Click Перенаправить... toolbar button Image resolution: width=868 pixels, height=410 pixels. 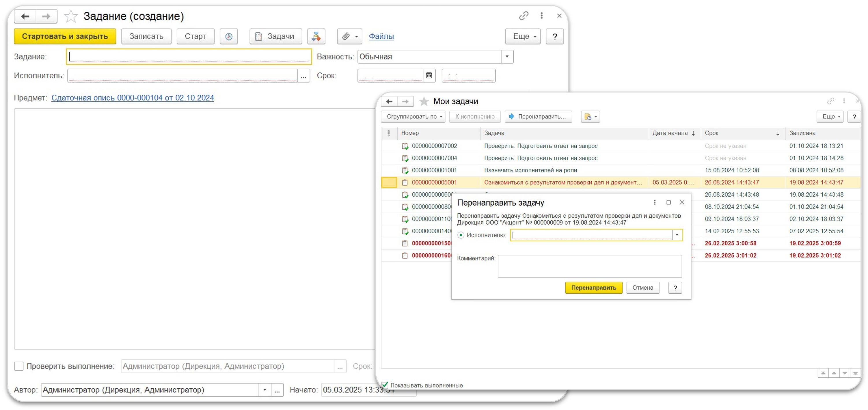click(538, 117)
